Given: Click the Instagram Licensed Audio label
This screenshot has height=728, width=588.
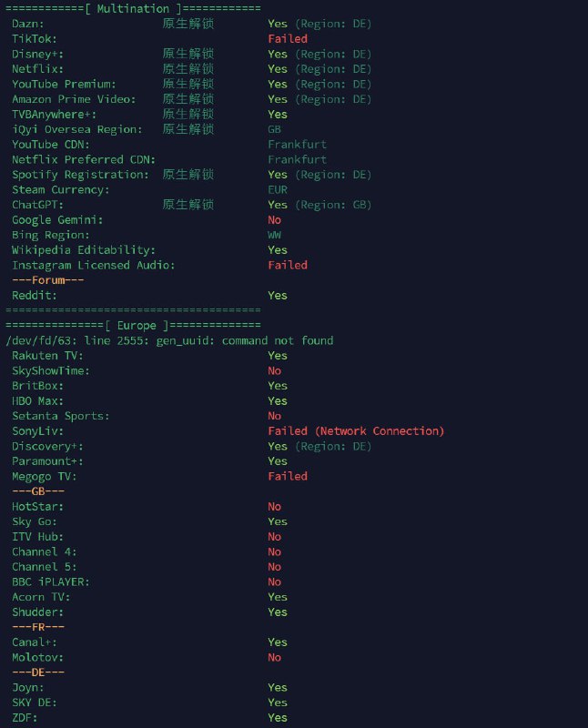Looking at the screenshot, I should click(94, 265).
